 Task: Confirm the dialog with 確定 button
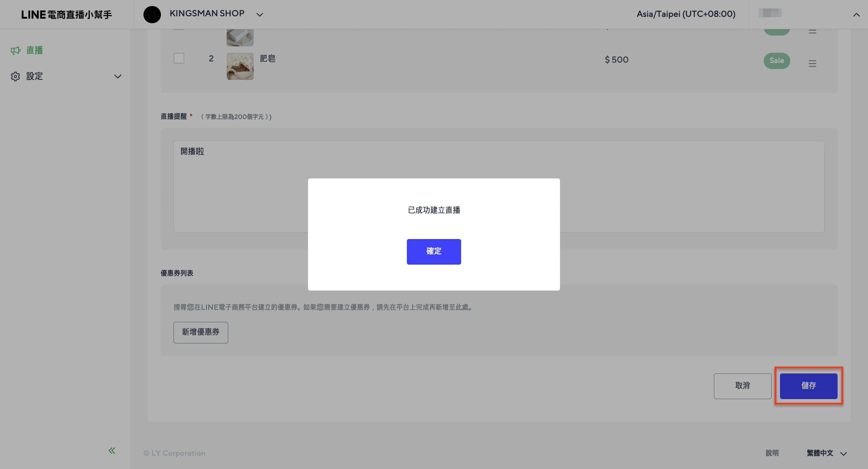[x=434, y=251]
